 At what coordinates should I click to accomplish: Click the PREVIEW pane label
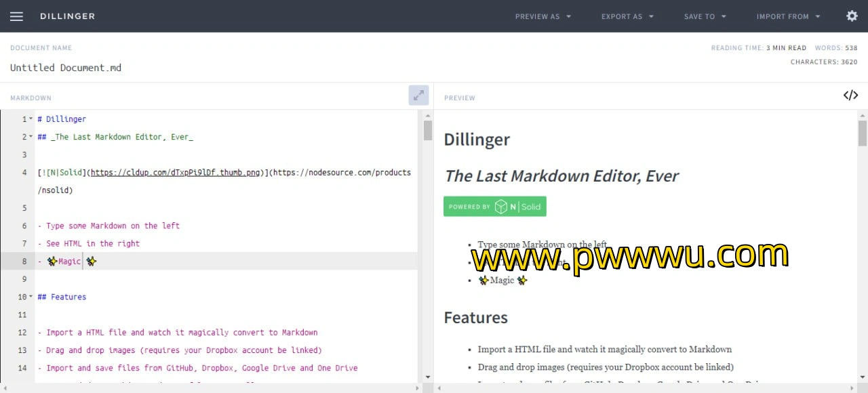point(460,98)
